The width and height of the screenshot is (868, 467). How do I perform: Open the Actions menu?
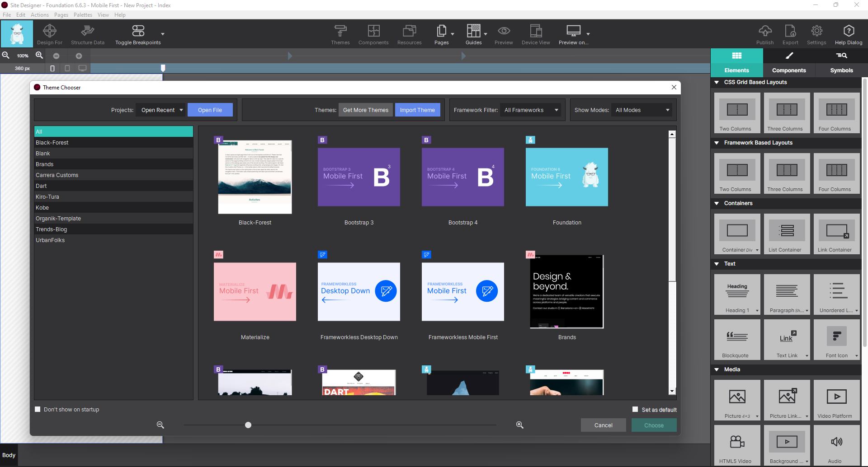click(40, 15)
